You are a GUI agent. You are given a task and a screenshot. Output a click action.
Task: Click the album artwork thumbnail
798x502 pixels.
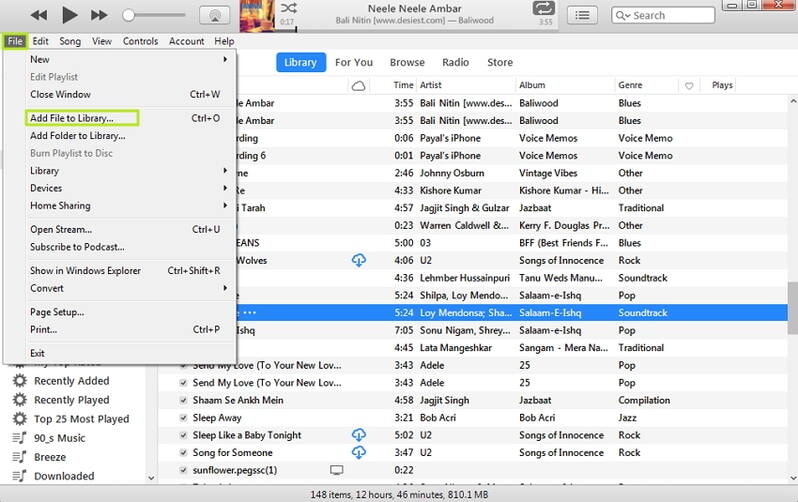pyautogui.click(x=258, y=16)
